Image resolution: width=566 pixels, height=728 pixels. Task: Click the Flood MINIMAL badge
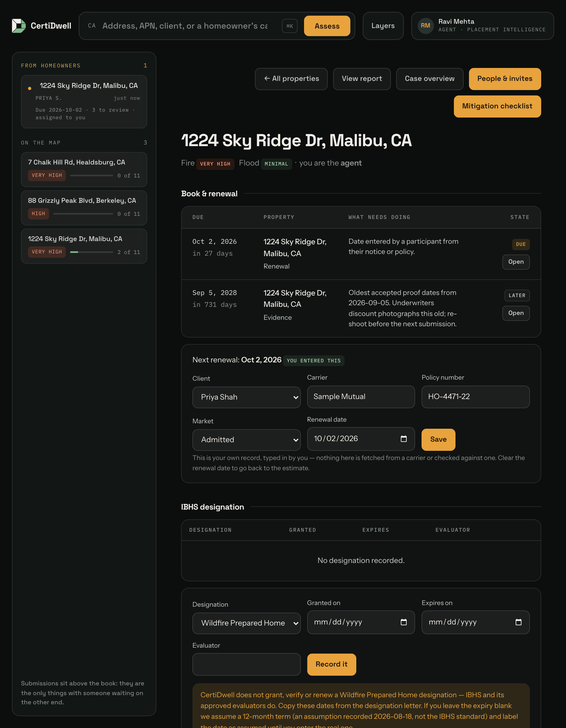click(276, 164)
